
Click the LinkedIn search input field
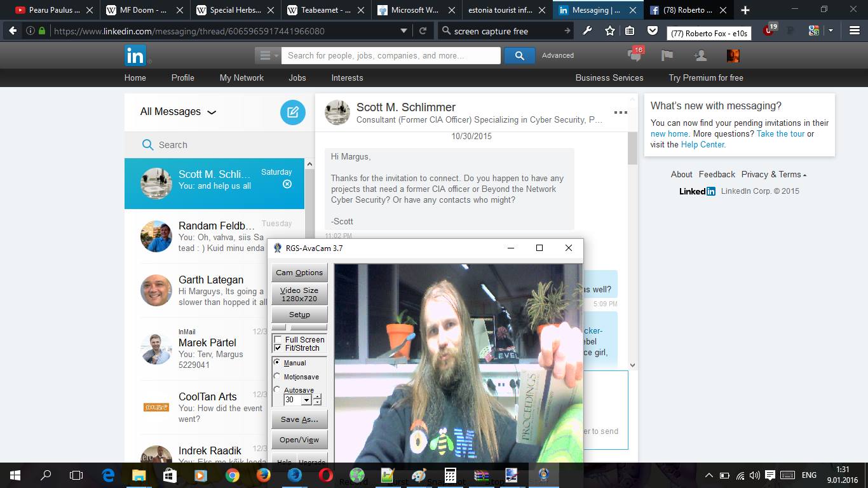(391, 55)
